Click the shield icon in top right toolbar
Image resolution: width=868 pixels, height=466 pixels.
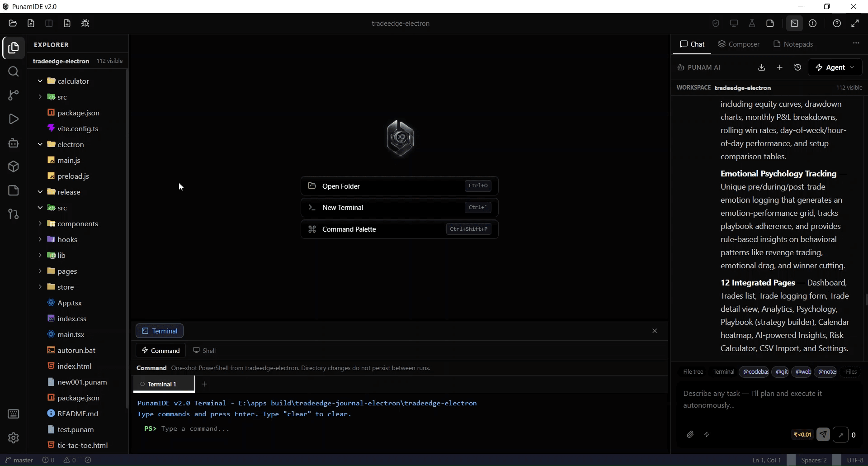pyautogui.click(x=716, y=24)
